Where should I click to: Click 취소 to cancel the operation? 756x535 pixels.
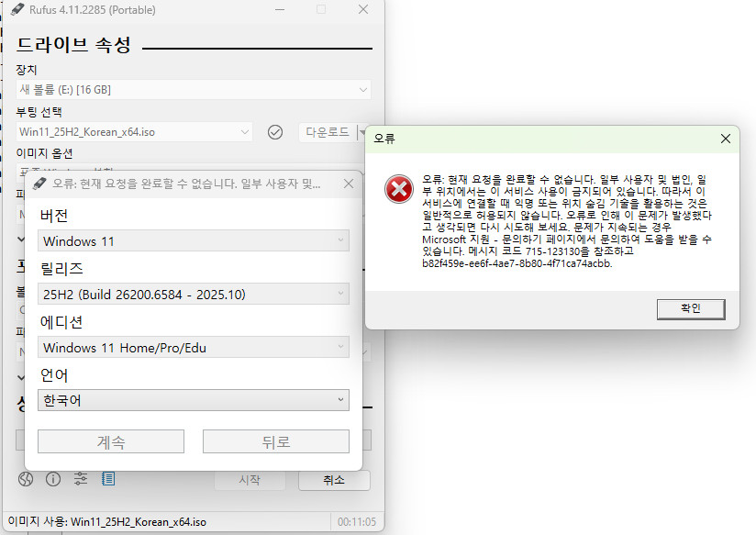pyautogui.click(x=333, y=480)
